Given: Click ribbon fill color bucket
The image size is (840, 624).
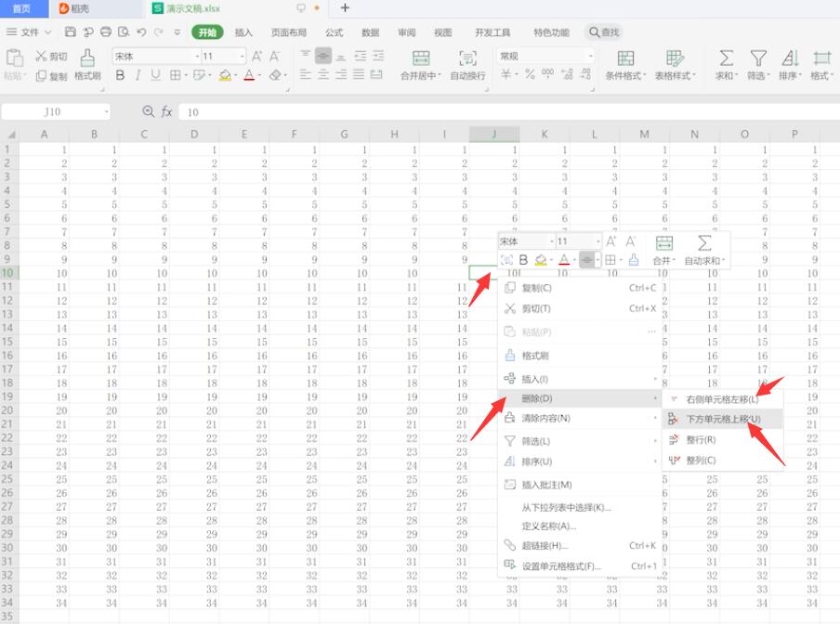Looking at the screenshot, I should tap(225, 75).
